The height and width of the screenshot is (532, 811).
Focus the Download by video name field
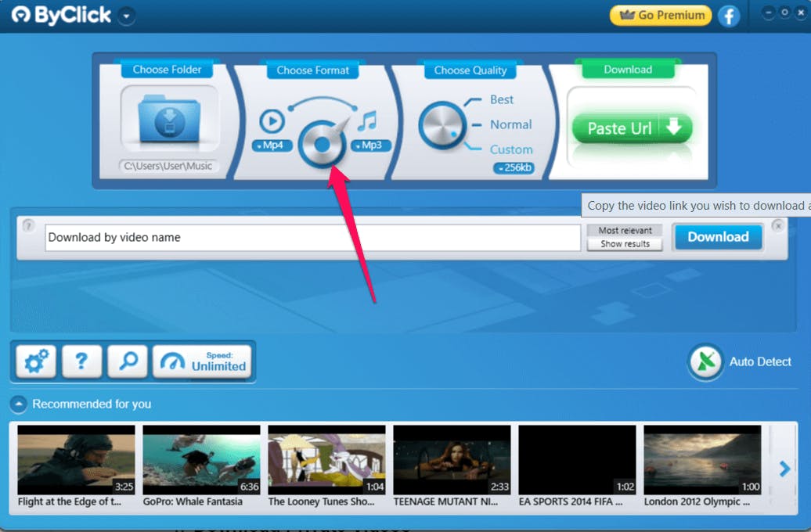tap(312, 237)
